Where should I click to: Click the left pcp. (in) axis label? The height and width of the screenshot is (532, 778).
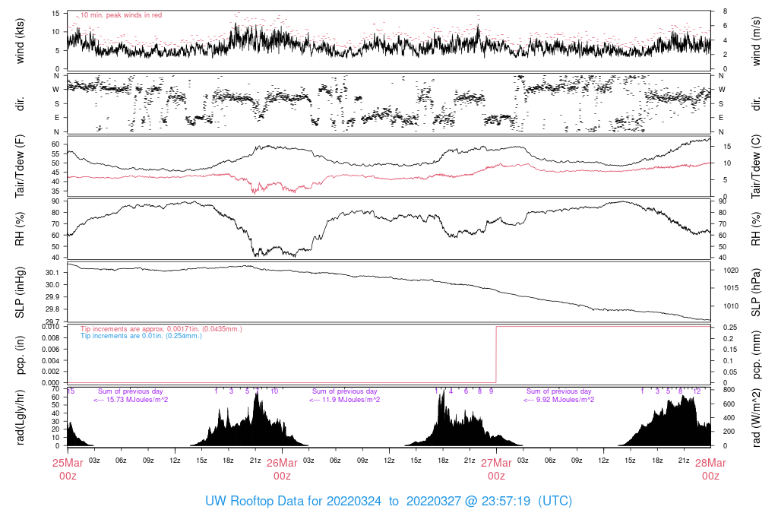click(x=20, y=355)
